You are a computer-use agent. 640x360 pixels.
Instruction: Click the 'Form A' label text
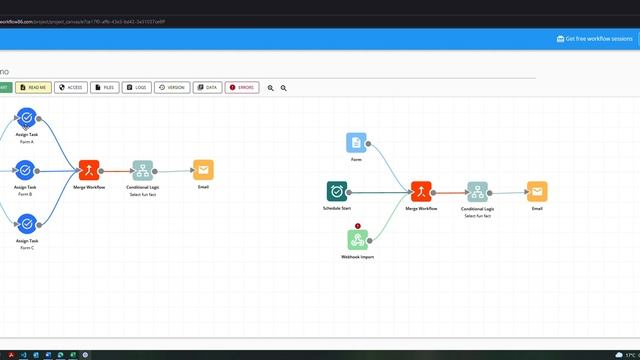tap(27, 142)
